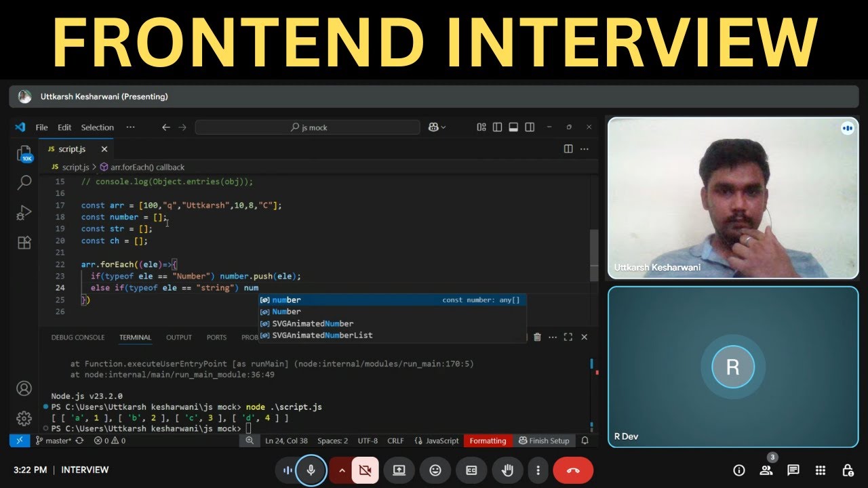Leave the call with red button

573,470
